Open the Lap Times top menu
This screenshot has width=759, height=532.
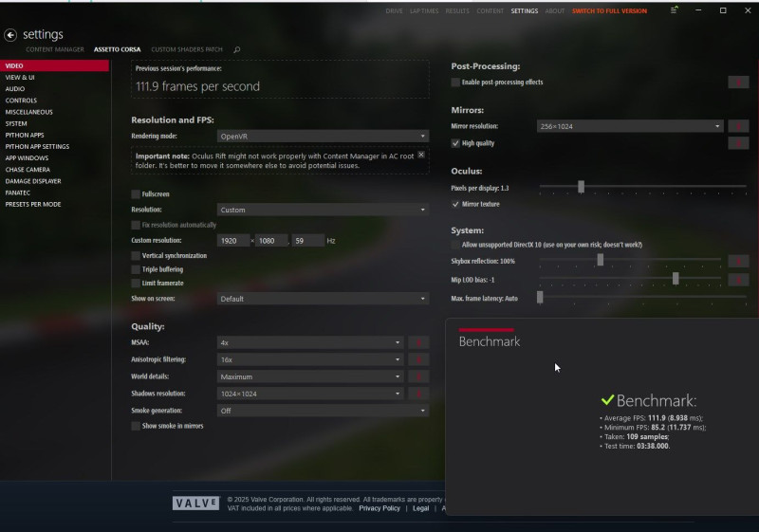(424, 10)
